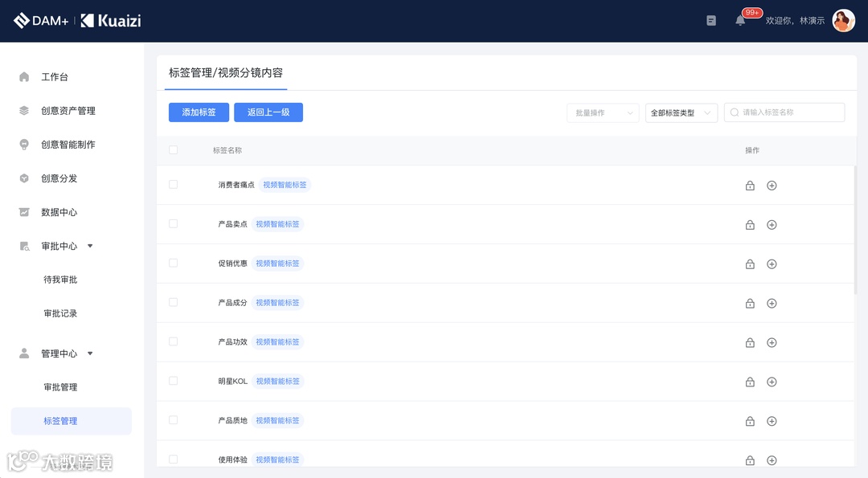
Task: Click lock icon for 产品质地
Action: [750, 421]
